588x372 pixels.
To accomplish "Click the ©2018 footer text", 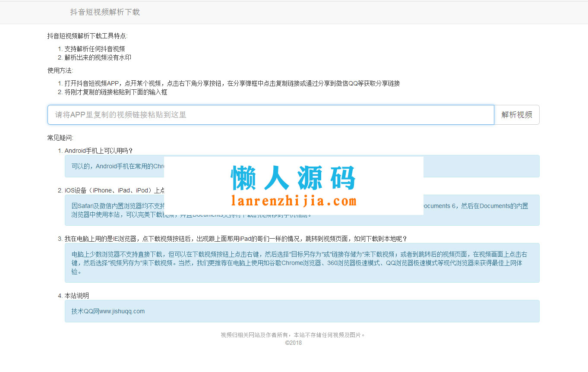I will point(294,343).
